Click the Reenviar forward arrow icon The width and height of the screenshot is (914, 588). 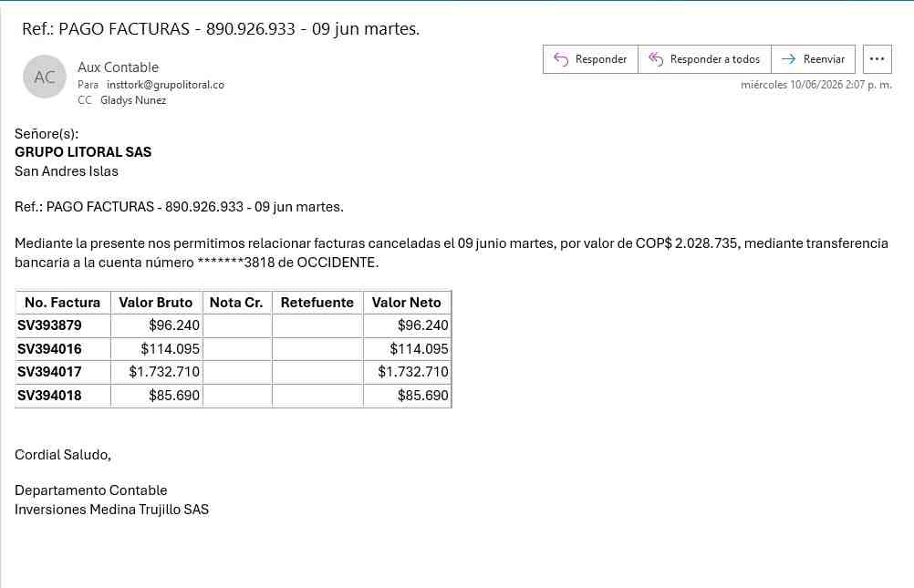click(789, 59)
